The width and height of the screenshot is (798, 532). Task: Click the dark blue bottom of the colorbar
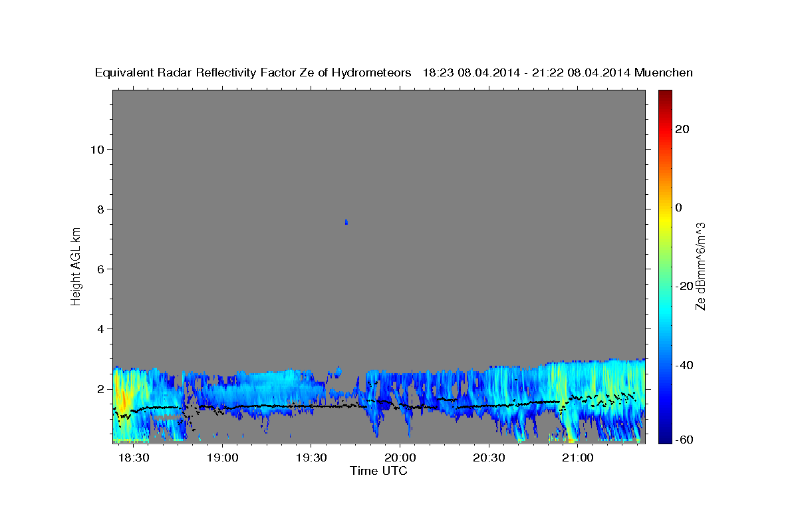(x=665, y=436)
